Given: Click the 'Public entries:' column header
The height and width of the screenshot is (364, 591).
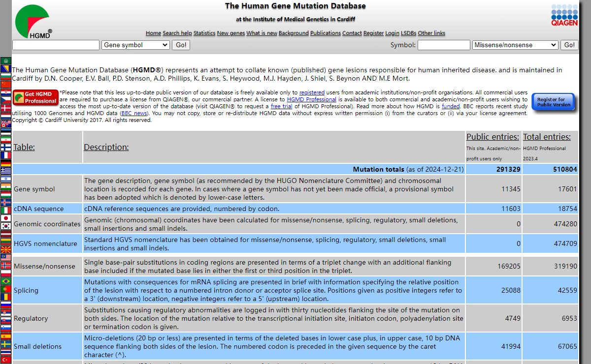Looking at the screenshot, I should pyautogui.click(x=492, y=137).
